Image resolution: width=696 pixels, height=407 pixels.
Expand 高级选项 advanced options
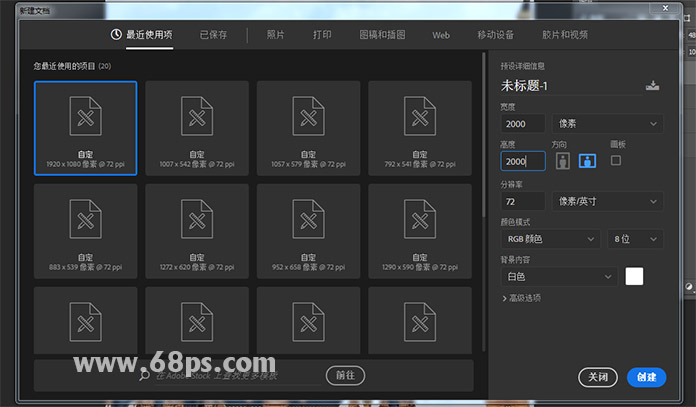[522, 298]
